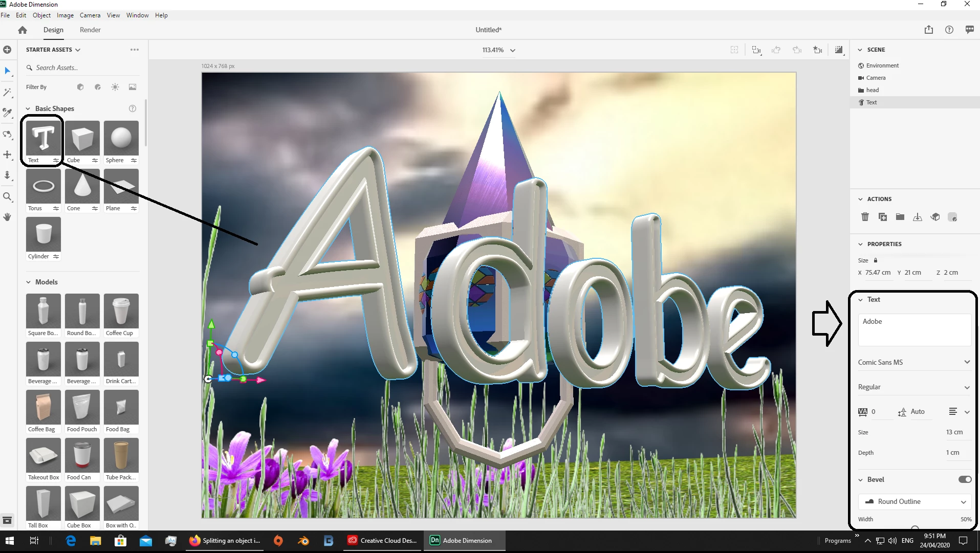Open Creative Cloud Desktop taskbar button
This screenshot has width=980, height=553.
click(x=383, y=541)
